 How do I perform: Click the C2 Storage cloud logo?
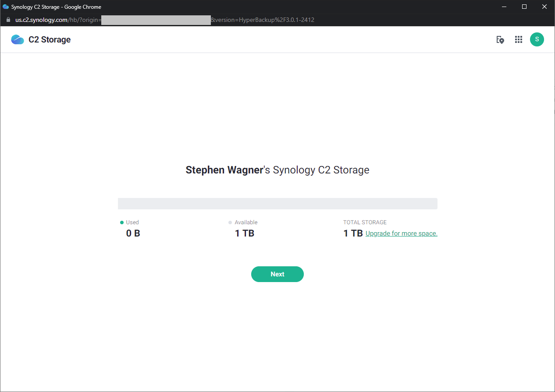click(18, 39)
